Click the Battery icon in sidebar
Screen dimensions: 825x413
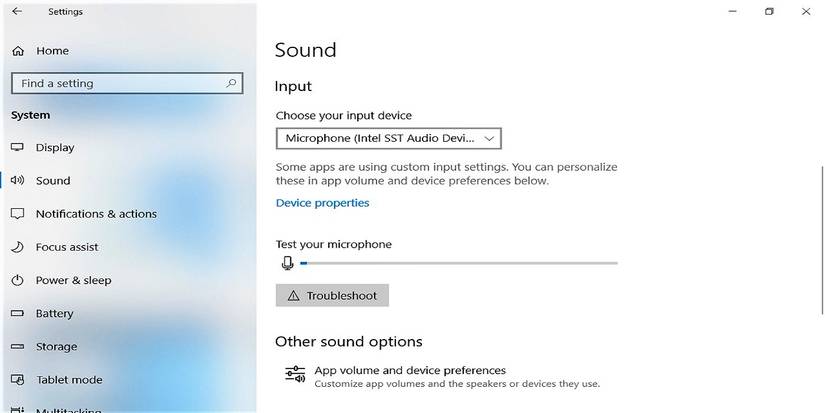click(x=17, y=314)
